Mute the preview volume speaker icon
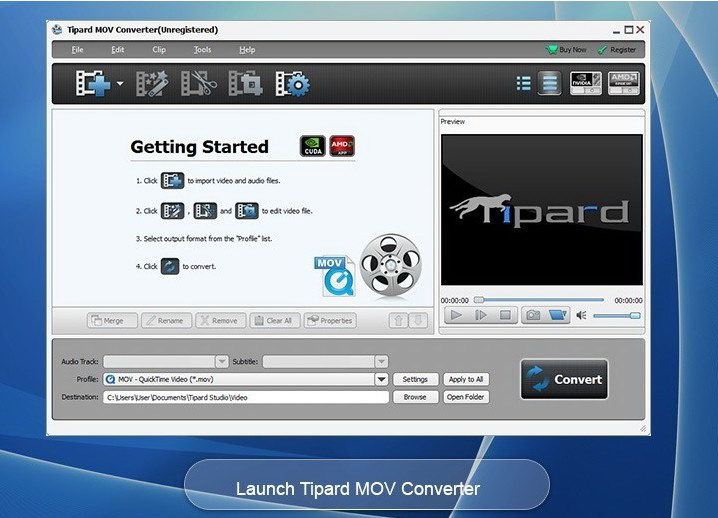The height and width of the screenshot is (518, 718). pos(582,316)
